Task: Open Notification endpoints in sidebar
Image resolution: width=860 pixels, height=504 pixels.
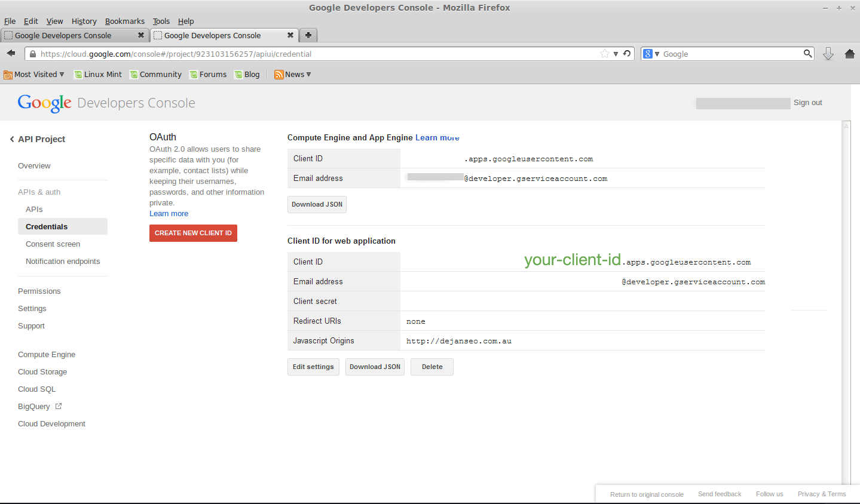Action: (63, 262)
